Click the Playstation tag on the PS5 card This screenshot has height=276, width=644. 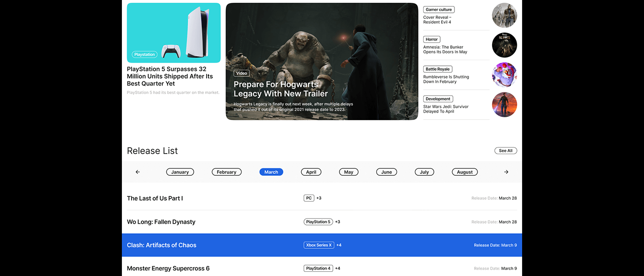144,54
